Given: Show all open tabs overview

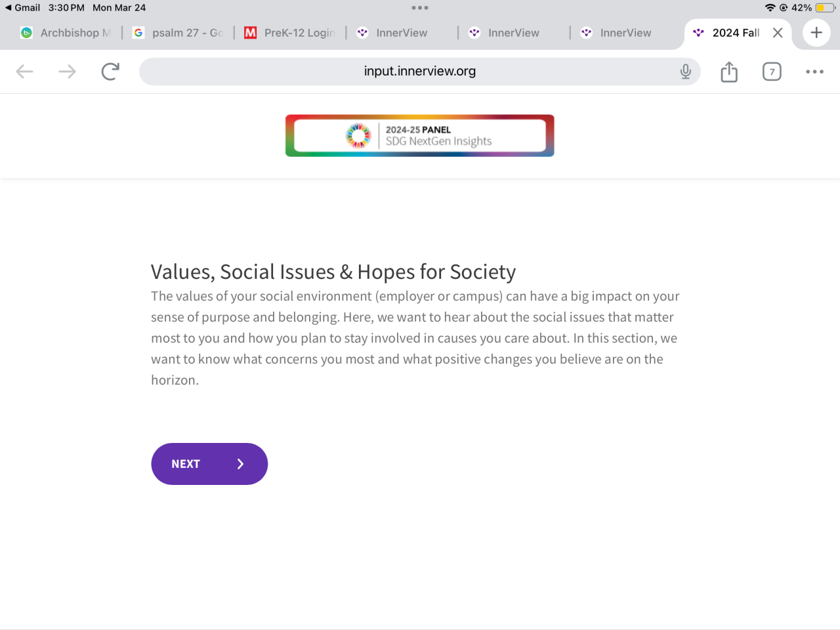Looking at the screenshot, I should point(772,72).
